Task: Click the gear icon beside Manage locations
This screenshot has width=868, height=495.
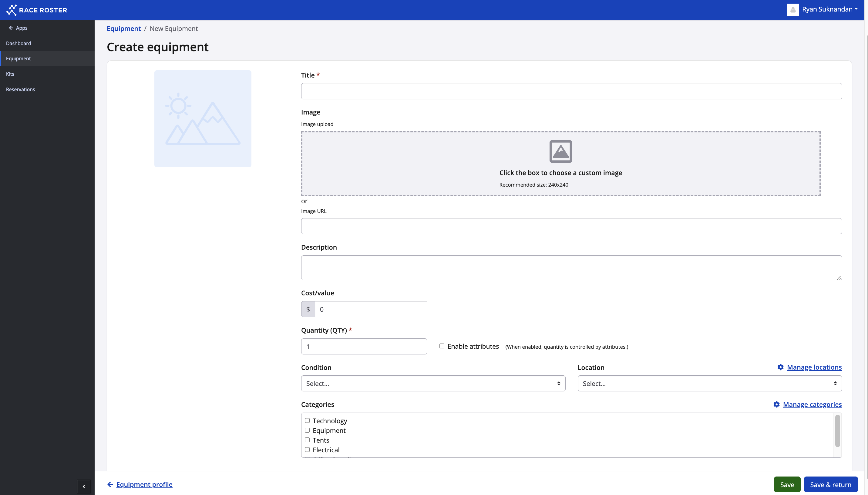Action: point(780,367)
